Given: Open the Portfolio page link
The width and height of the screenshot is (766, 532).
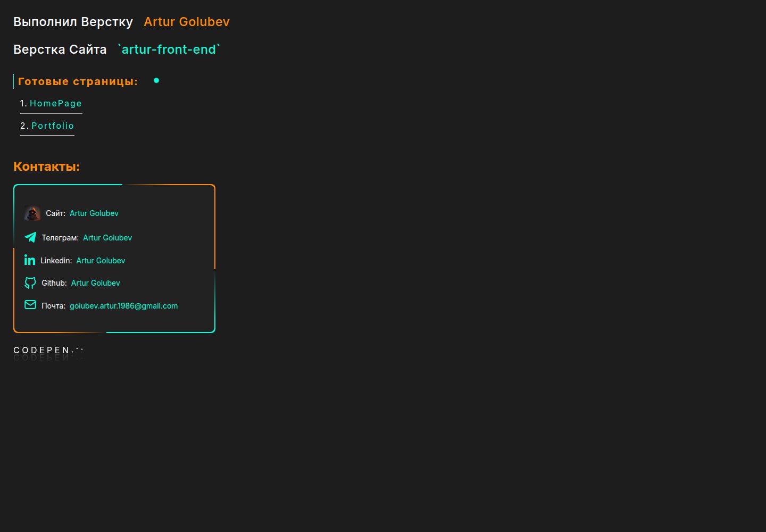Looking at the screenshot, I should click(53, 126).
